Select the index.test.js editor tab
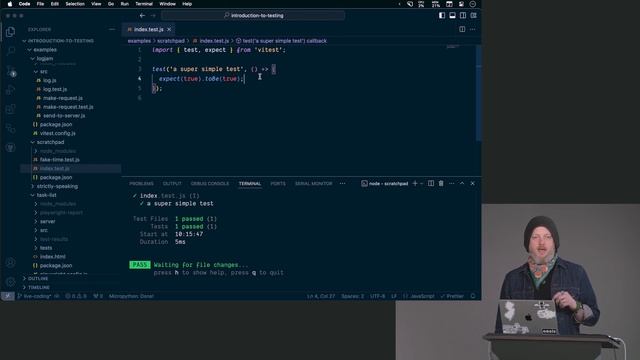640x360 pixels. click(148, 29)
